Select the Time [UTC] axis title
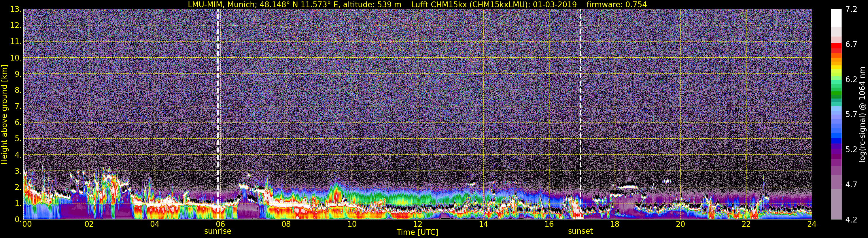Screen dimensions: 868x238 point(417,232)
